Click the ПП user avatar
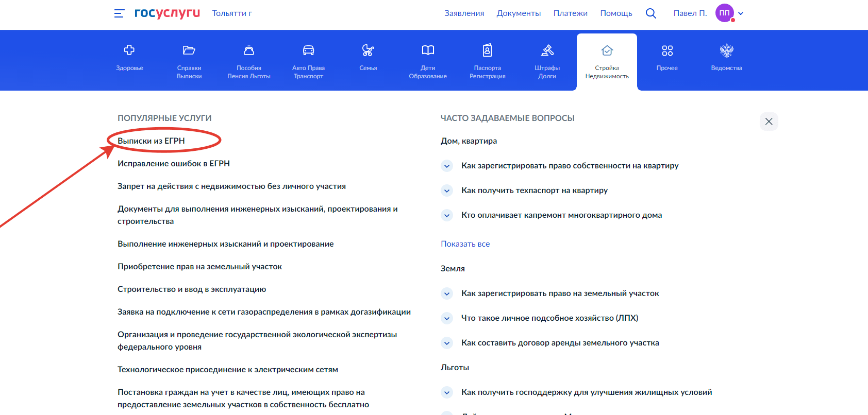868x415 pixels. (724, 13)
